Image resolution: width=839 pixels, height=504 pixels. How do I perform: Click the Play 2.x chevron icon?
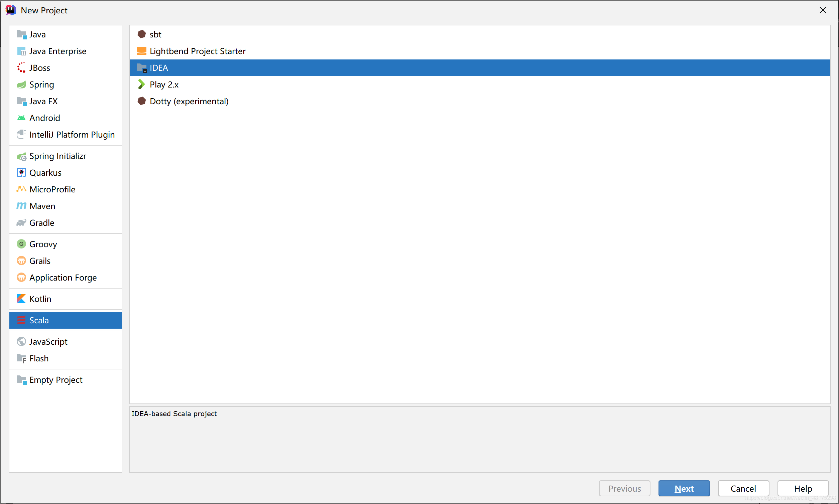coord(141,84)
